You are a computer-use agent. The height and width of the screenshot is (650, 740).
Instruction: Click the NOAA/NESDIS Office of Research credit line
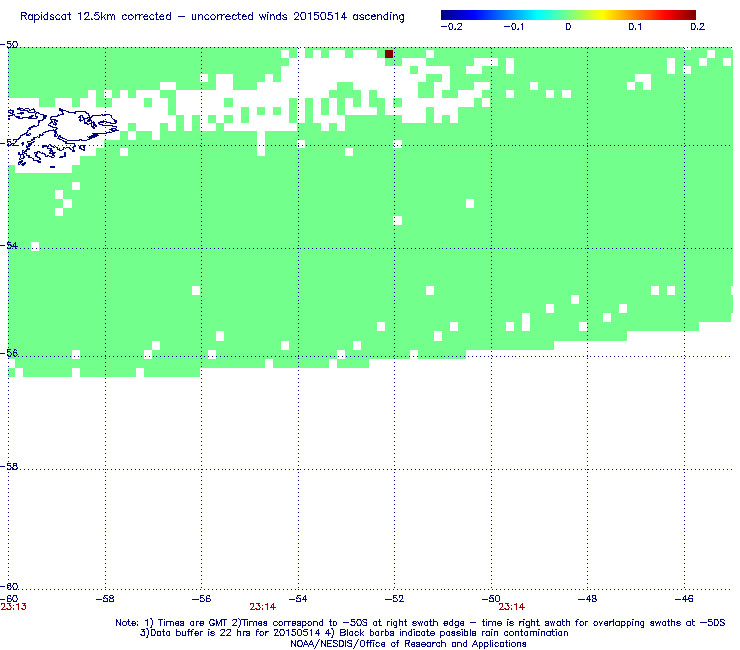click(x=408, y=644)
